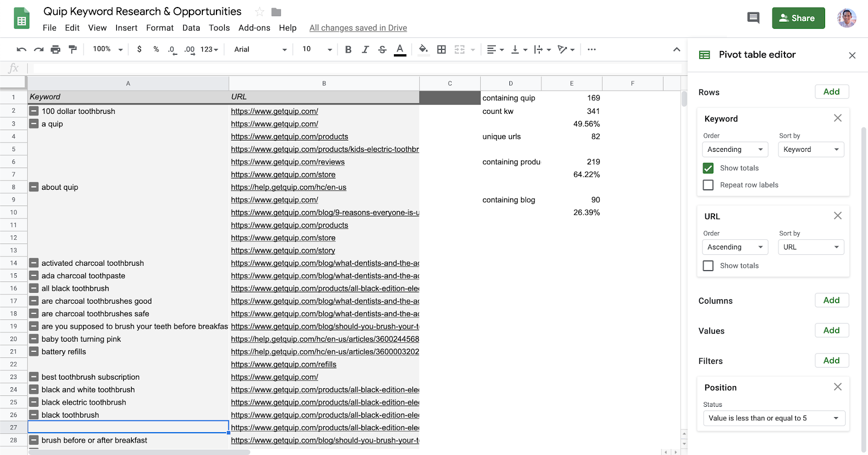
Task: Open the Format menu
Action: click(160, 28)
